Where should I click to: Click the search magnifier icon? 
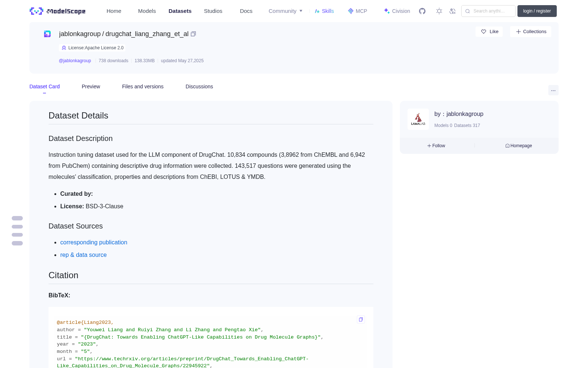pos(467,11)
